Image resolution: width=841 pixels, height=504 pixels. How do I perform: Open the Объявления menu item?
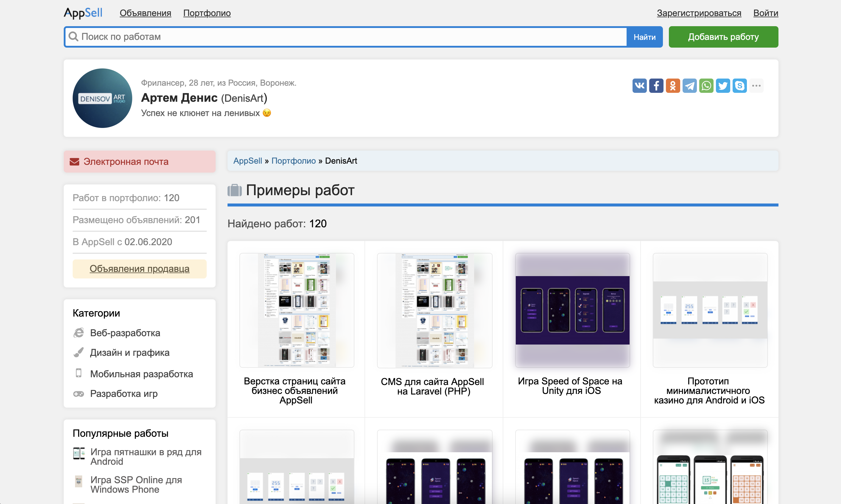[145, 13]
